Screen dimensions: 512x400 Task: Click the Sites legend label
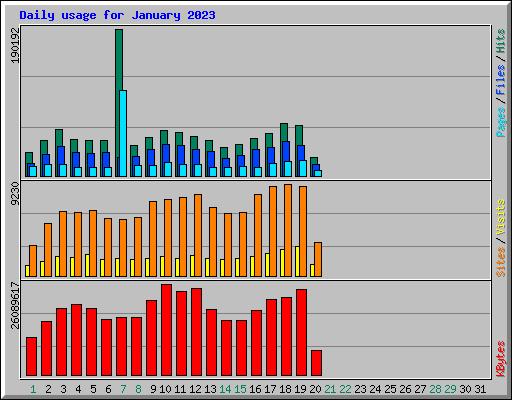[500, 262]
